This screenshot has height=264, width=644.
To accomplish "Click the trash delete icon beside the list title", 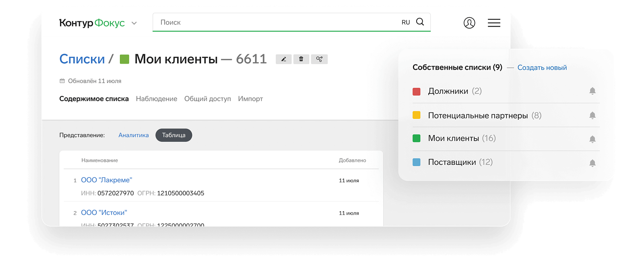I will pos(301,59).
